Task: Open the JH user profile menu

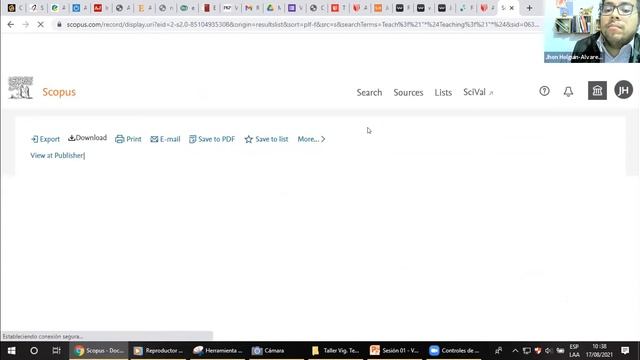Action: coord(623,90)
